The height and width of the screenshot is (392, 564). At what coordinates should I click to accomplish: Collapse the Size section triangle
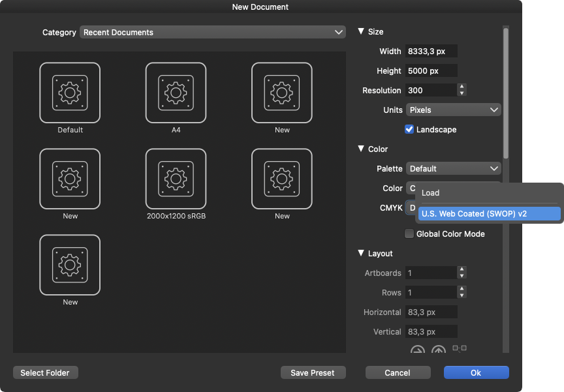coord(361,31)
